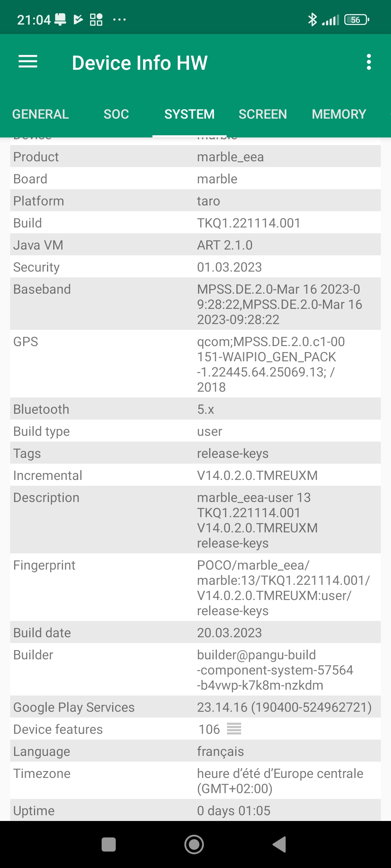Open recent apps square button

tap(109, 845)
